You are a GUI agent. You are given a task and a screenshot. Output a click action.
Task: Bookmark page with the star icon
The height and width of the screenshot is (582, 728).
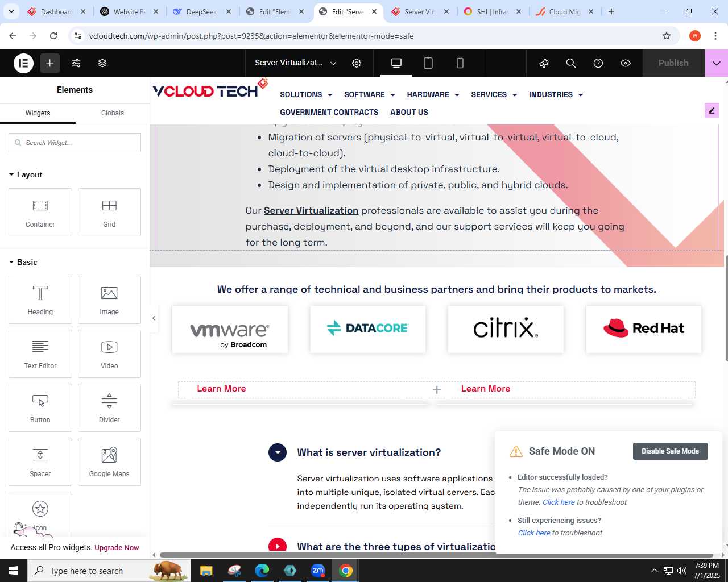pos(667,36)
